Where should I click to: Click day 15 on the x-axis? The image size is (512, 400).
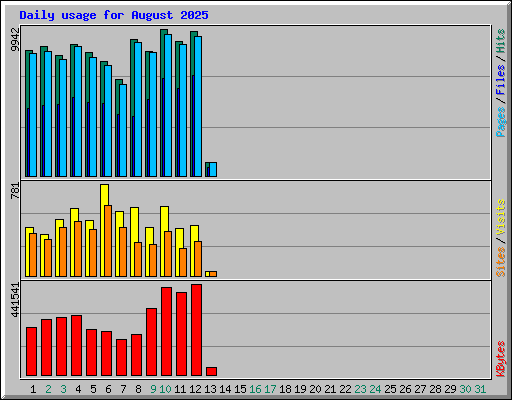tap(240, 389)
